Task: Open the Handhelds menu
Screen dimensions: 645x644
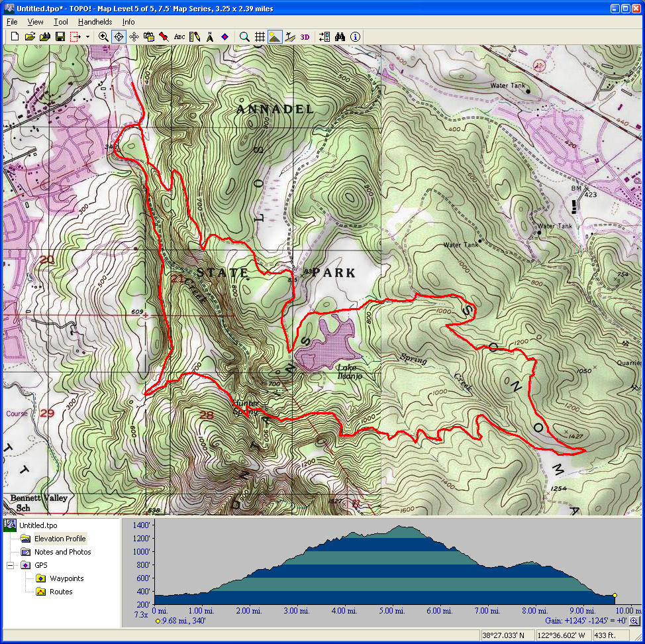Action: (x=95, y=22)
